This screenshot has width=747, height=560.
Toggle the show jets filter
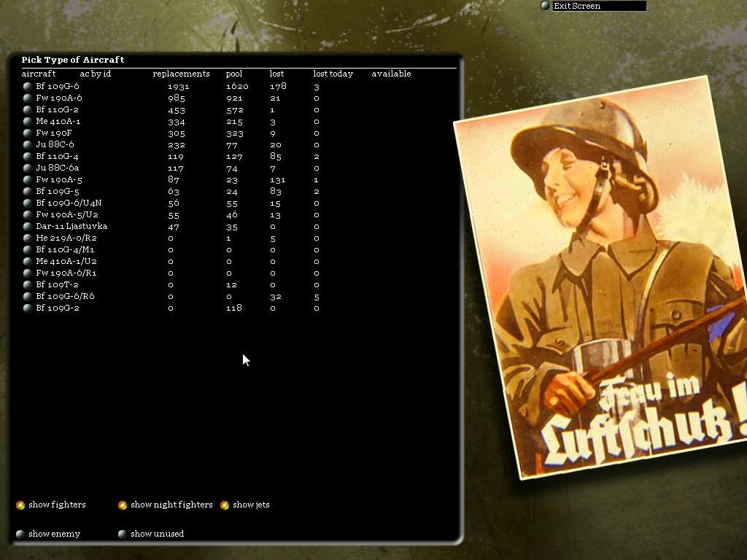point(225,505)
